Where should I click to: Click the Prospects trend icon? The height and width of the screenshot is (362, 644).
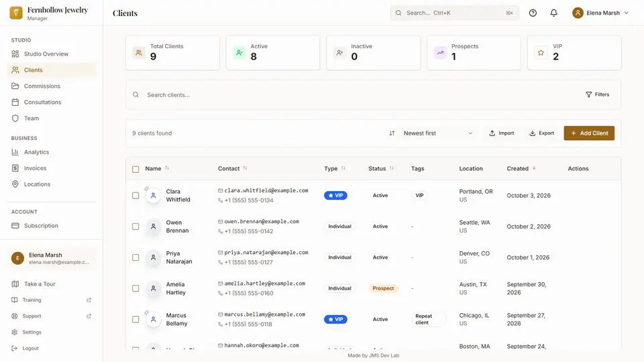coord(440,52)
